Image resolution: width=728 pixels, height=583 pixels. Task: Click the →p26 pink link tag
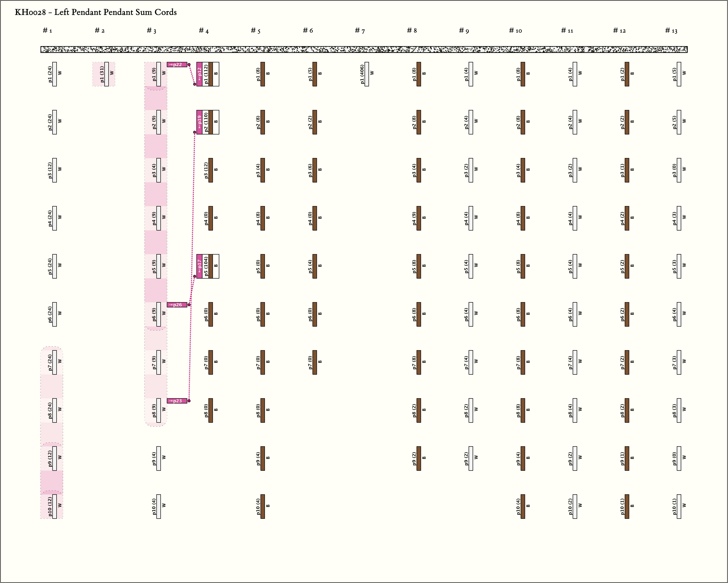coord(177,305)
